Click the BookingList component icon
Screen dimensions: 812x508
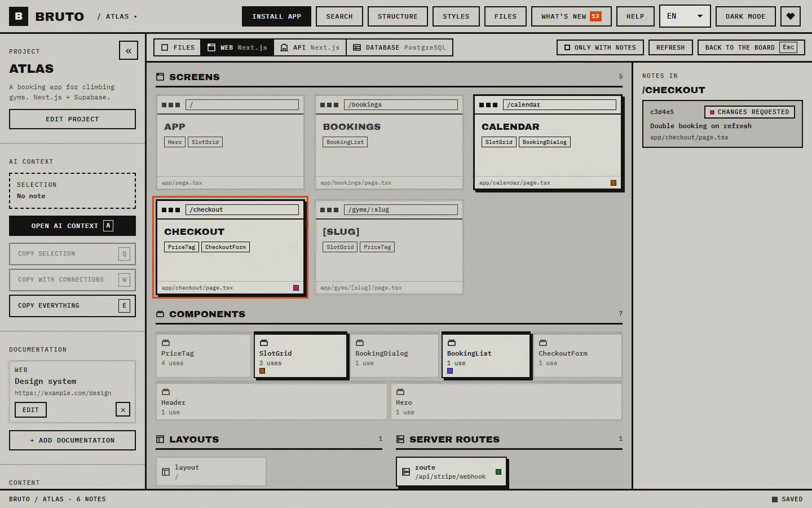coord(452,343)
